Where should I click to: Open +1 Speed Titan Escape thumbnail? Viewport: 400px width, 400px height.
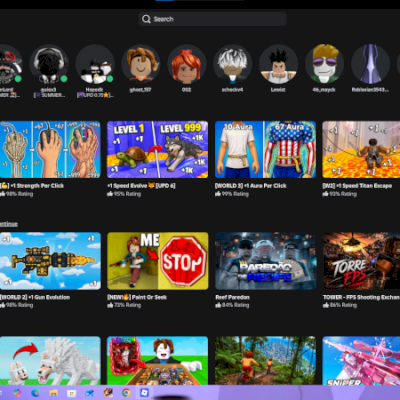pos(361,149)
